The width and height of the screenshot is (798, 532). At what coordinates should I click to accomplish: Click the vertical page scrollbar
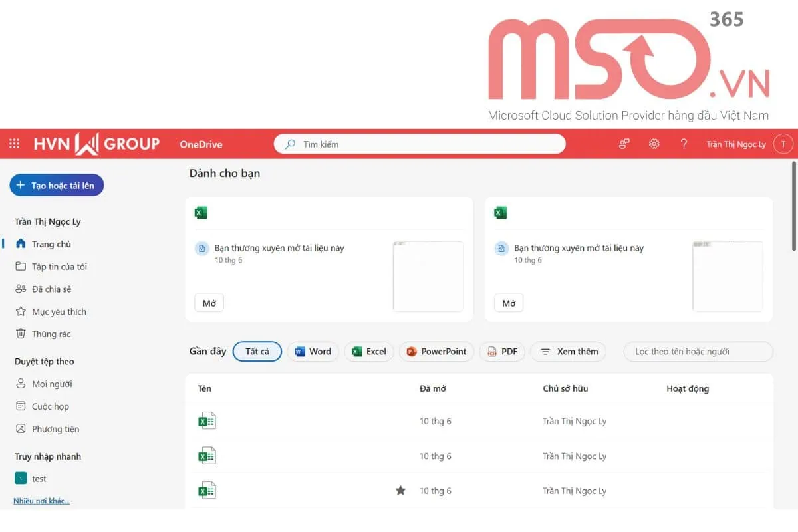pyautogui.click(x=793, y=206)
